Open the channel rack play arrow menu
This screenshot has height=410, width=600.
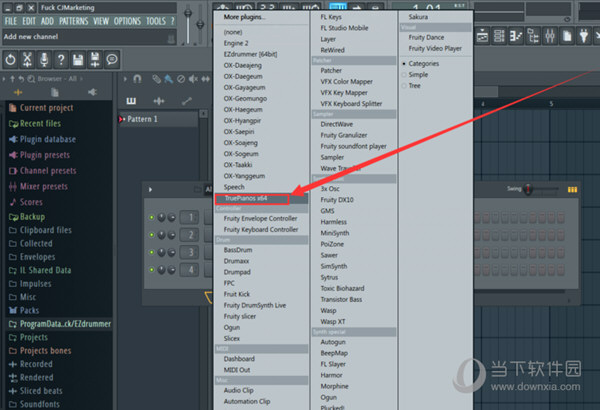pyautogui.click(x=150, y=189)
